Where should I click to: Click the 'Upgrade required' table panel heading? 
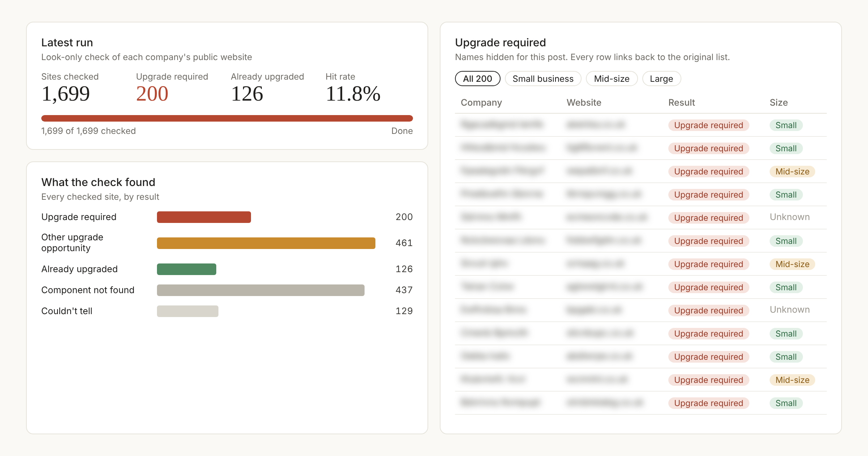(x=500, y=42)
